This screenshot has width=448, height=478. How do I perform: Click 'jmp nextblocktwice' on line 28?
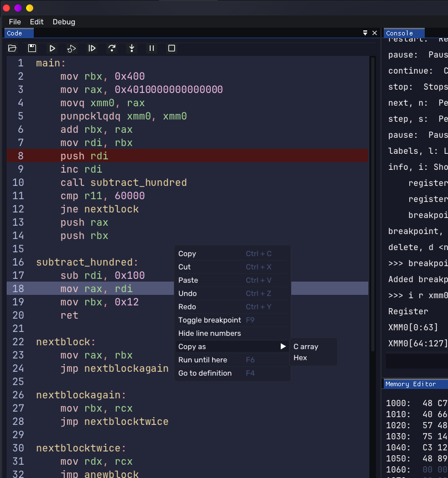pos(114,422)
